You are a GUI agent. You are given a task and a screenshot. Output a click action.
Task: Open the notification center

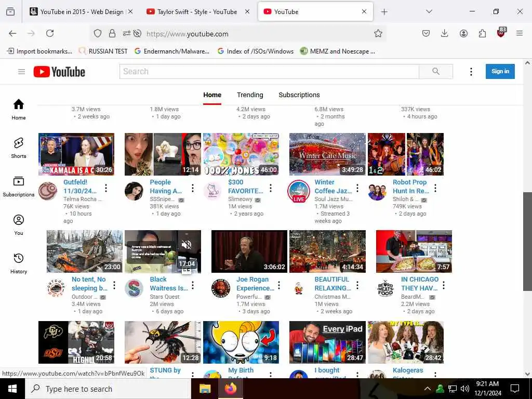click(515, 389)
